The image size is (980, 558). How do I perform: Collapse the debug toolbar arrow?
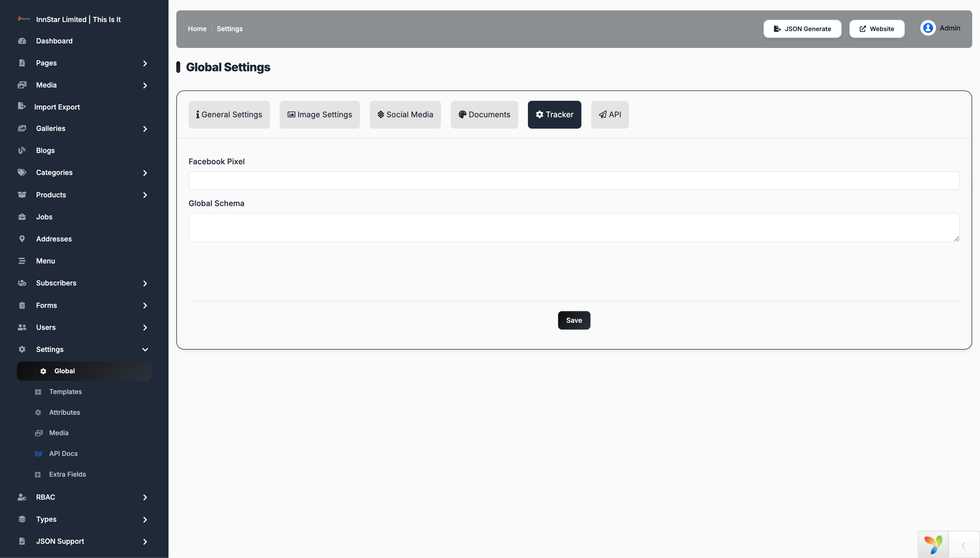[963, 545]
